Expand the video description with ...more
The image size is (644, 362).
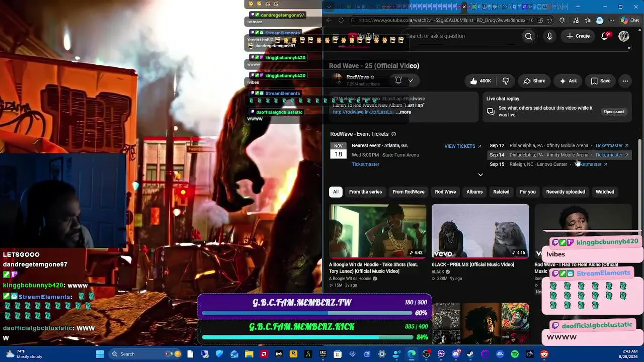coord(404,112)
